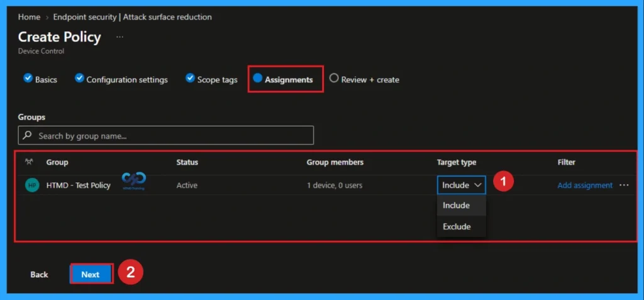Image resolution: width=644 pixels, height=300 pixels.
Task: Click the group type icon column header
Action: coord(29,162)
